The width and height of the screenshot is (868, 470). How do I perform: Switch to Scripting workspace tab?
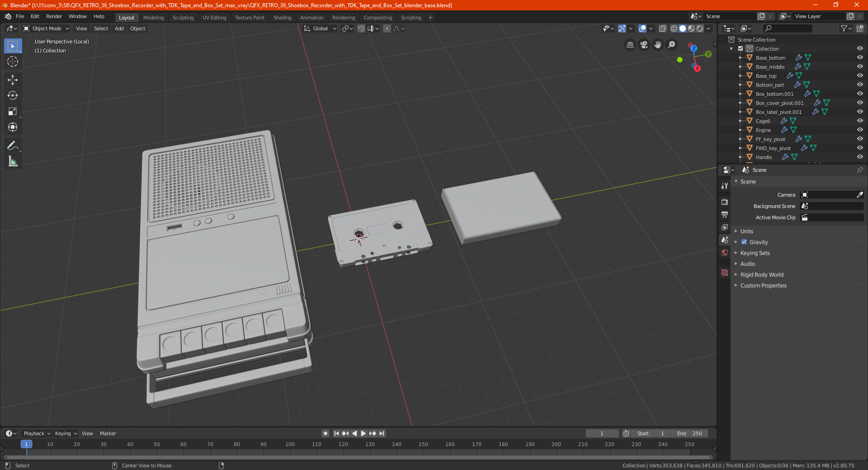(411, 18)
